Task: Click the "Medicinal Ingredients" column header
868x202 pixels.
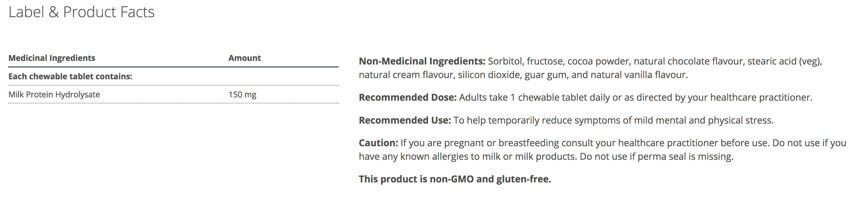Action: [x=52, y=58]
